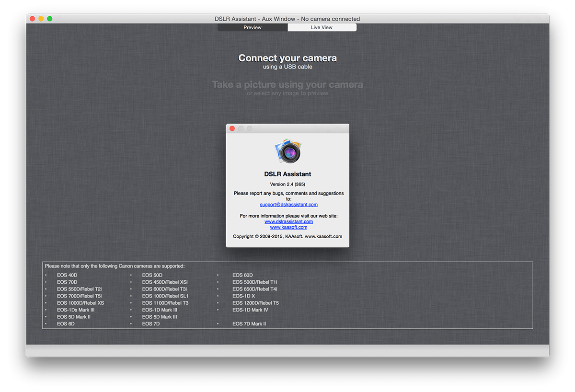Select "EOS-1D X" entry
575x392 pixels.
244,296
